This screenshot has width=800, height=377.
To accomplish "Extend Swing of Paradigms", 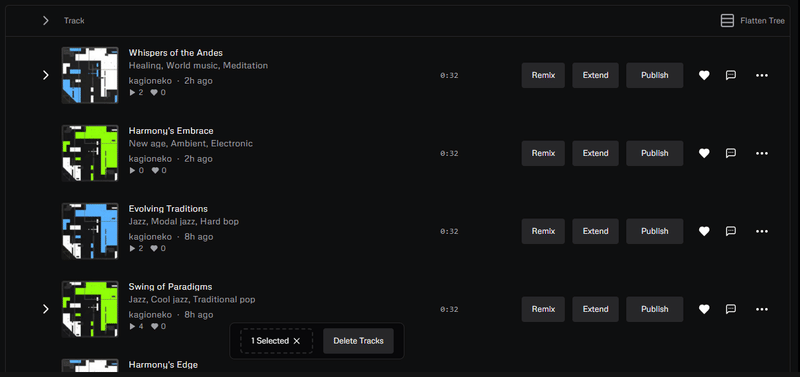I will tap(595, 309).
